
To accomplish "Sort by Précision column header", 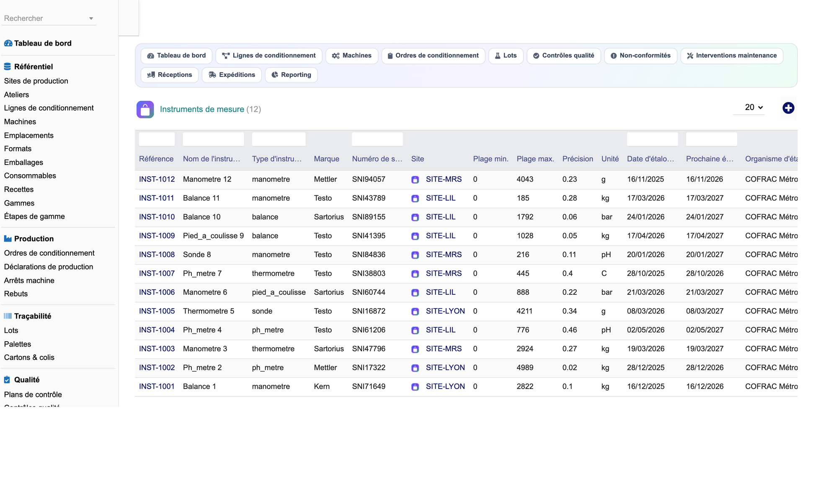I will 578,159.
